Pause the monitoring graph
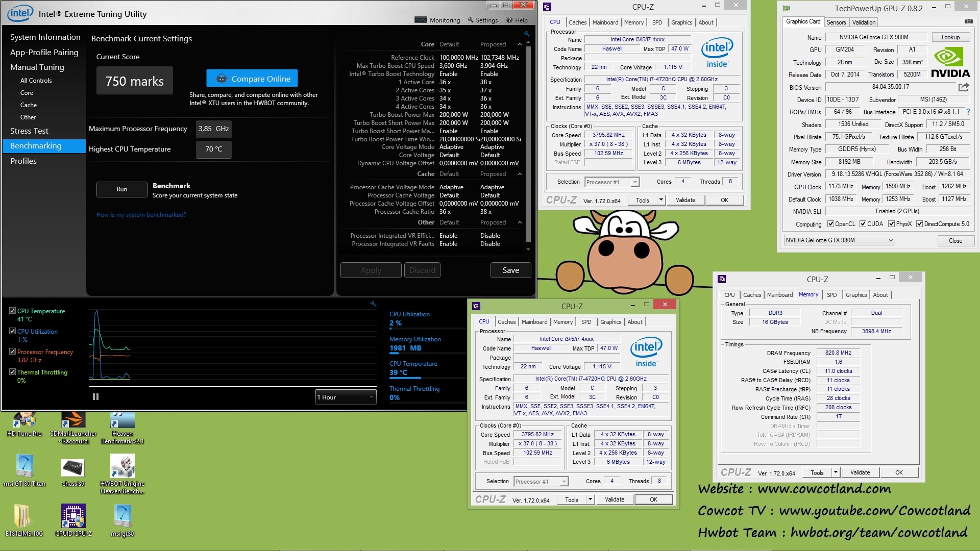 [95, 396]
